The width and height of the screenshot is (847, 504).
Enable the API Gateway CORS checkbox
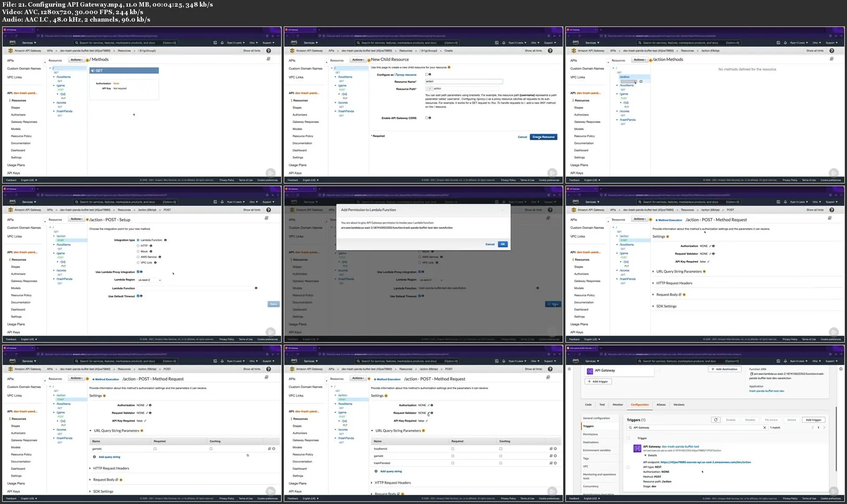coord(426,118)
